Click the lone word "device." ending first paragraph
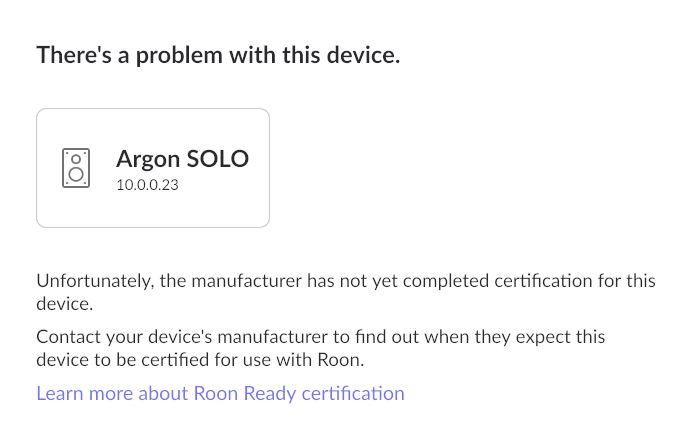This screenshot has width=678, height=440. [x=64, y=303]
